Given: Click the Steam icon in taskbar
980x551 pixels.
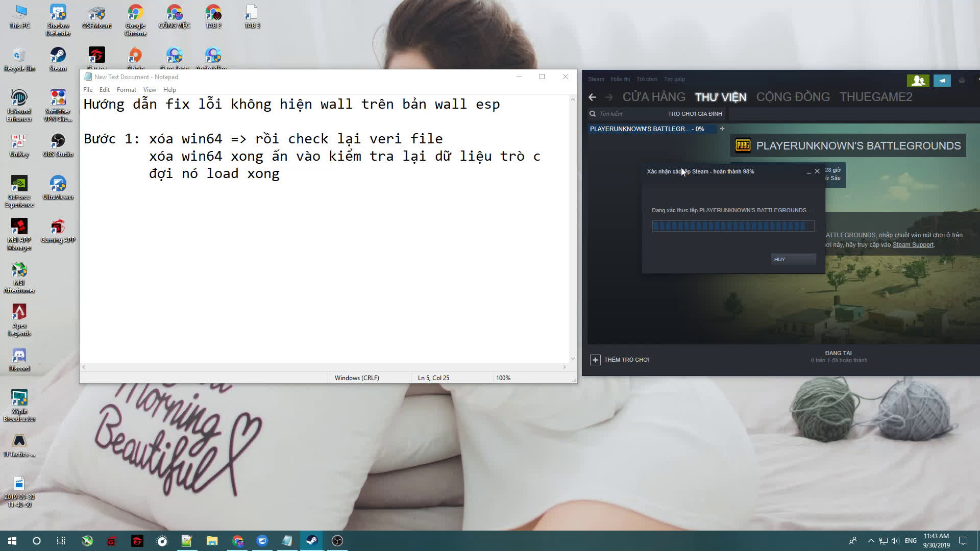Looking at the screenshot, I should (312, 541).
